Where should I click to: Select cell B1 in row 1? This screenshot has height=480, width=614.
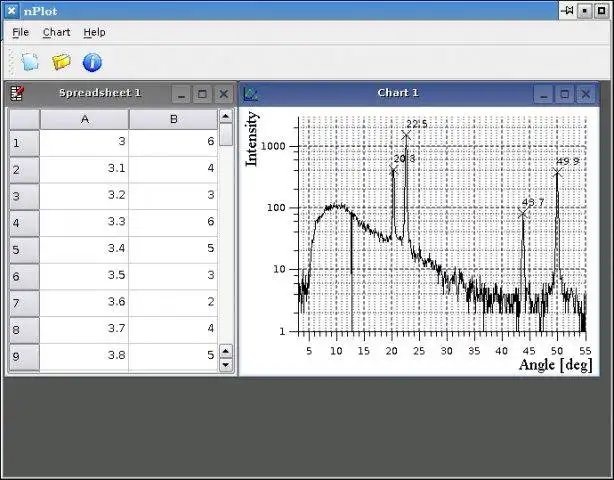173,143
